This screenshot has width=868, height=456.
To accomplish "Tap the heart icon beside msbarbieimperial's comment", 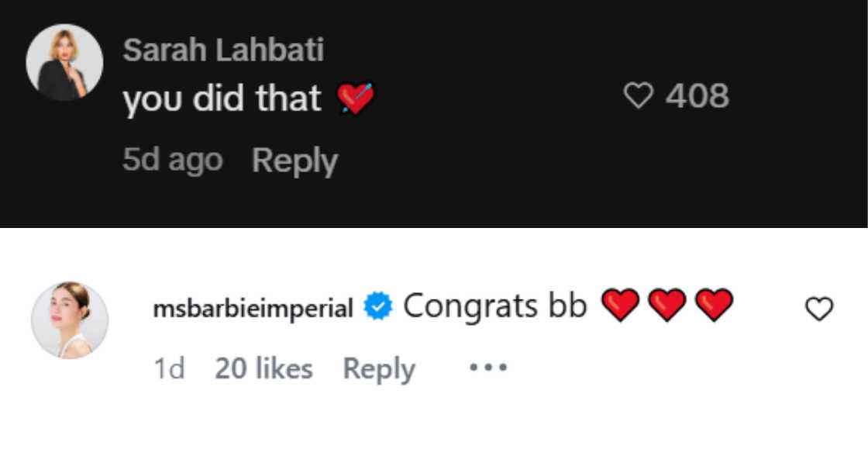I will tap(818, 310).
